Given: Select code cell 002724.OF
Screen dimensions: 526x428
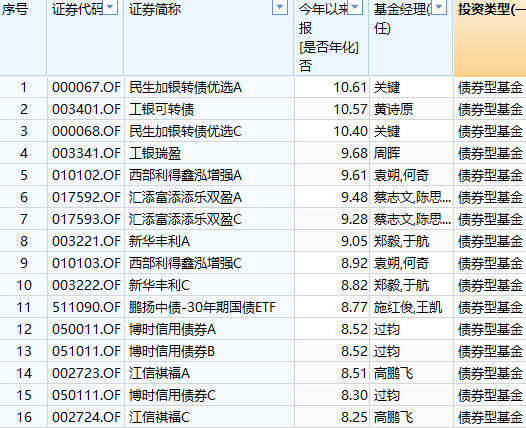Looking at the screenshot, I should tap(86, 417).
